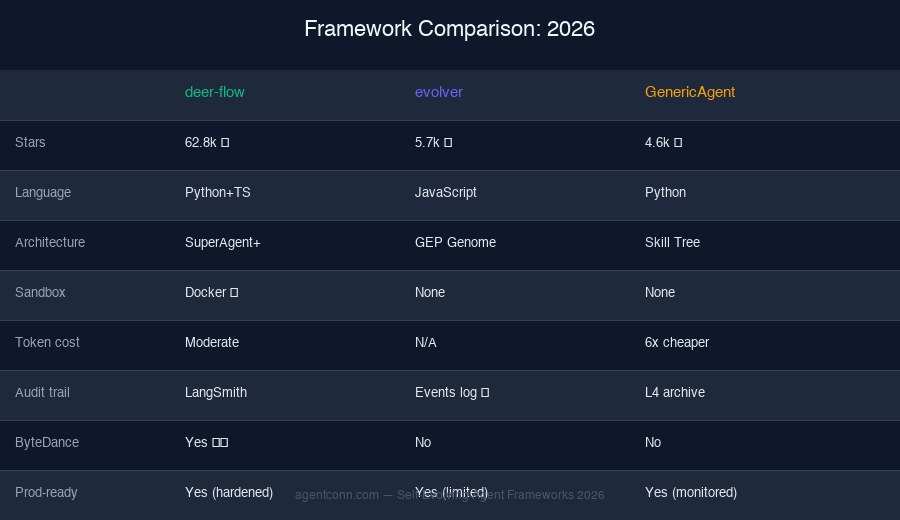Select the 'JavaScript' cell
Image resolution: width=900 pixels, height=520 pixels.
445,192
